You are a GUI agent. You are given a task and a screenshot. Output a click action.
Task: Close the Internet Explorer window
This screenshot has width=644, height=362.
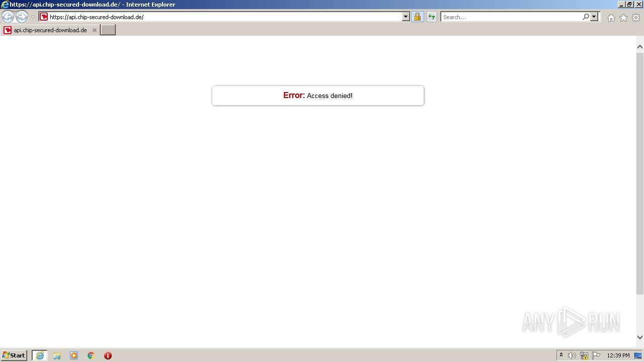[x=639, y=5]
